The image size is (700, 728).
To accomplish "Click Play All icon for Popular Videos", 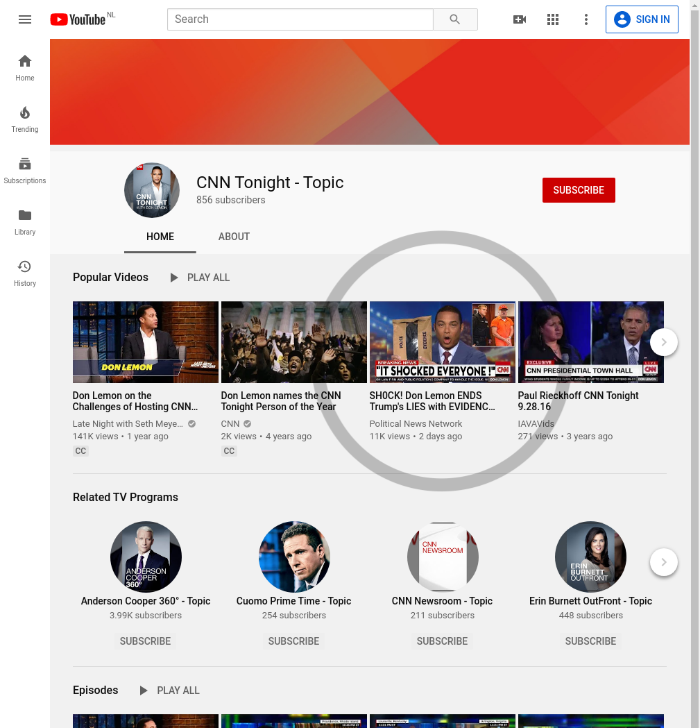I will click(174, 278).
